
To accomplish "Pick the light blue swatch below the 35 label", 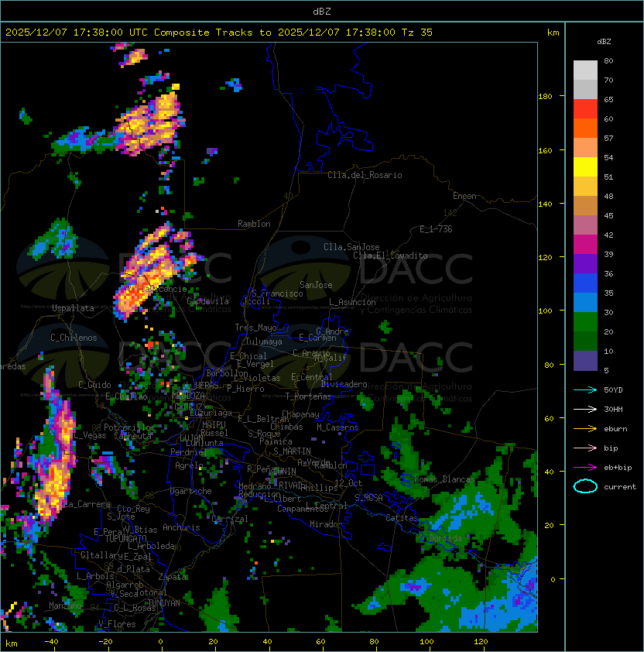I will tap(585, 302).
